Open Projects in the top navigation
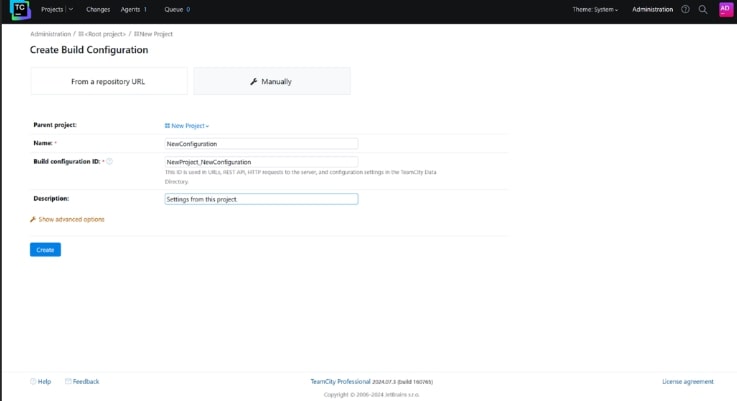This screenshot has height=401, width=737. (52, 9)
